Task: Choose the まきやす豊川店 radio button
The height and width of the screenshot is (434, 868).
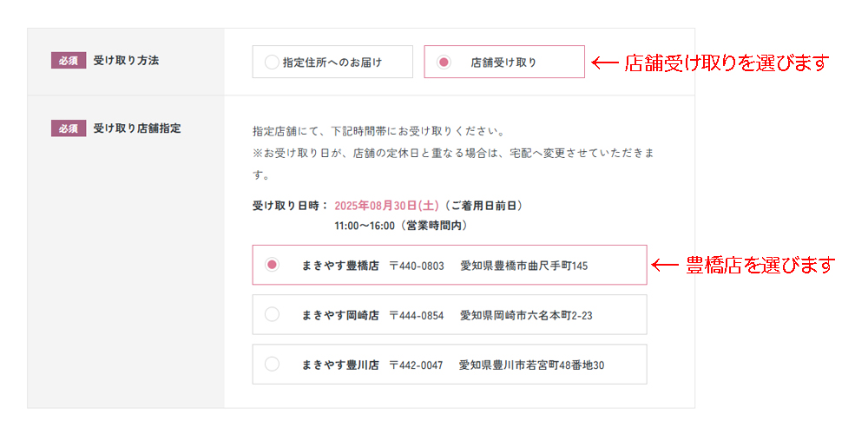Action: (272, 365)
